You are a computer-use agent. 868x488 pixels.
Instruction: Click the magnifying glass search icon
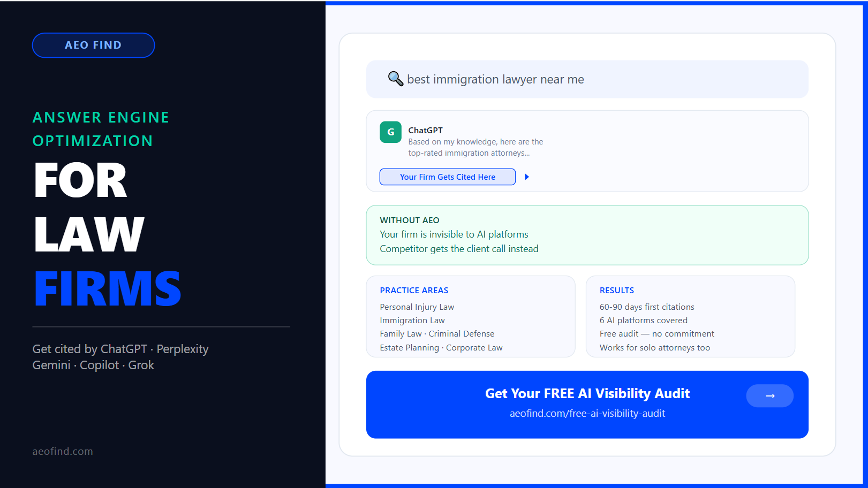tap(396, 79)
